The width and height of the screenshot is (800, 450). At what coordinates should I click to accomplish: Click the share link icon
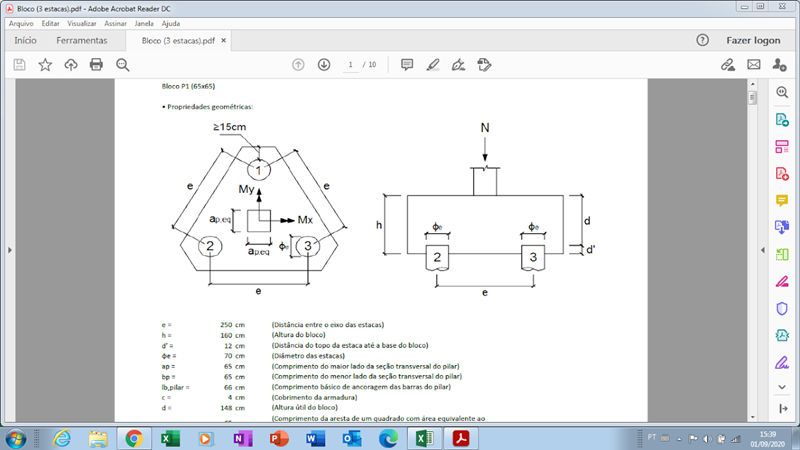(728, 65)
